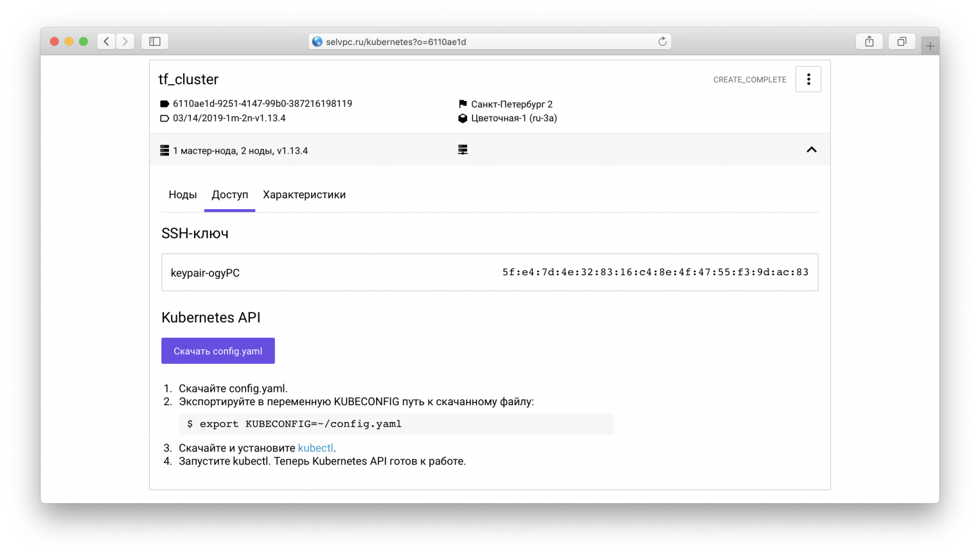Select the Доступ tab
This screenshot has width=980, height=557.
229,195
